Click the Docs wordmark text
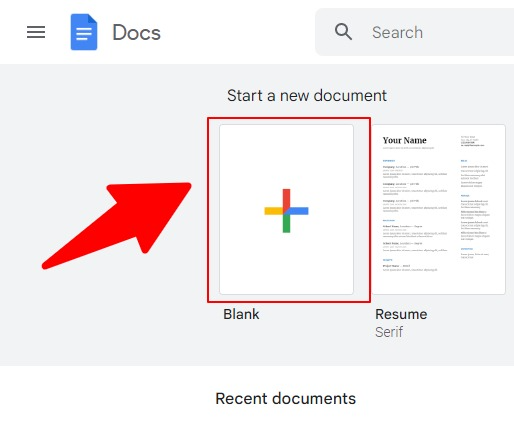 click(x=137, y=33)
